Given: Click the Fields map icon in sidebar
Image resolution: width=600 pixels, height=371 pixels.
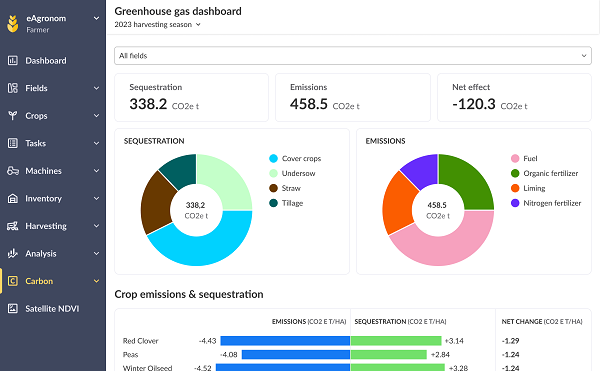Looking at the screenshot, I should pyautogui.click(x=13, y=88).
